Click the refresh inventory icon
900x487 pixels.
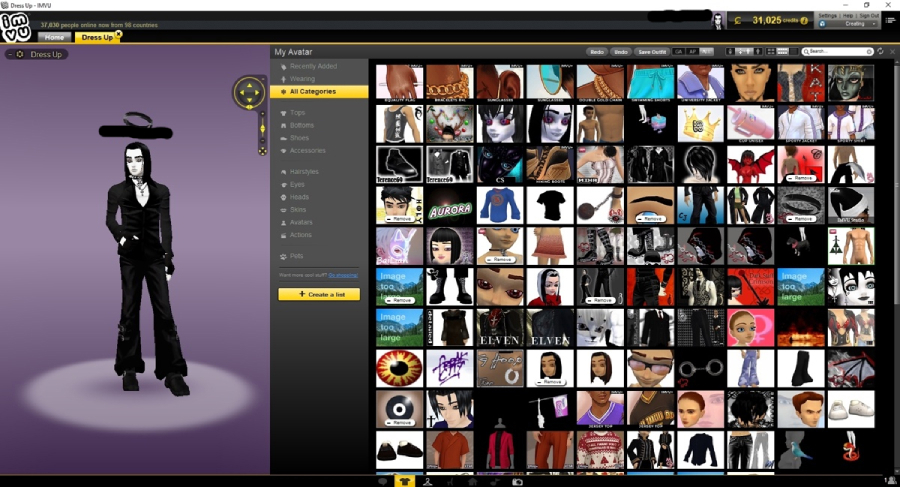[x=880, y=51]
